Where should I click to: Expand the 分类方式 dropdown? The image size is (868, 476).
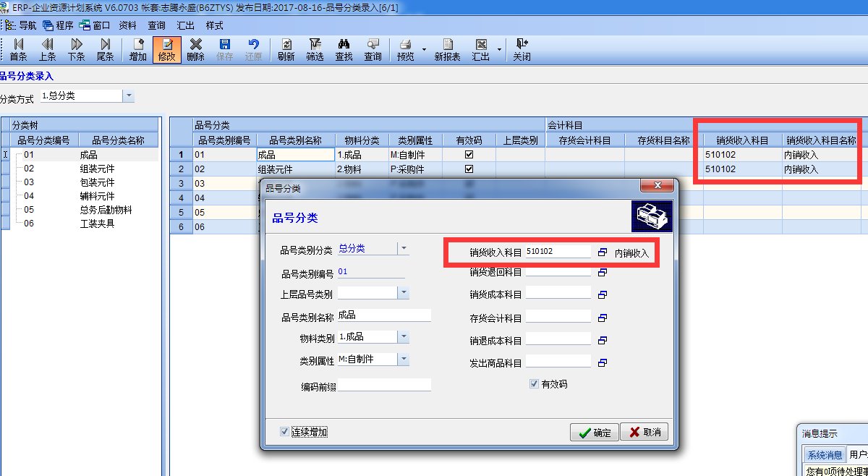click(129, 95)
